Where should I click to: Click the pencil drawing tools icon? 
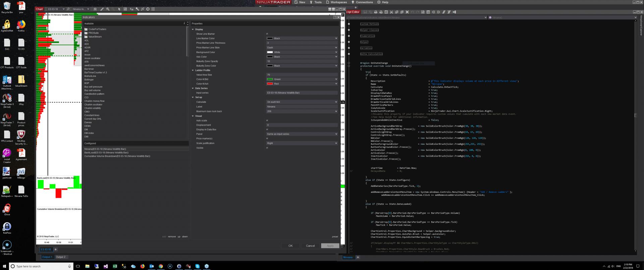[102, 9]
